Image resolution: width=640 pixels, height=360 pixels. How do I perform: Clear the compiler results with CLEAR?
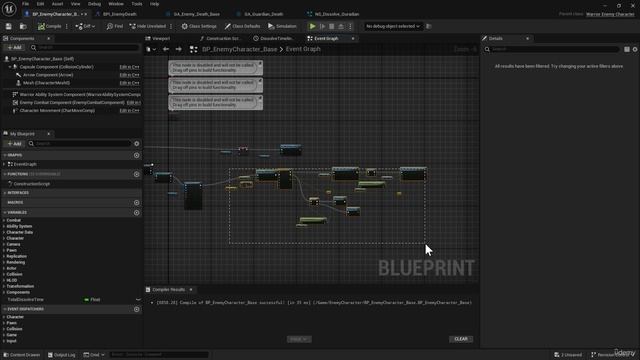461,339
